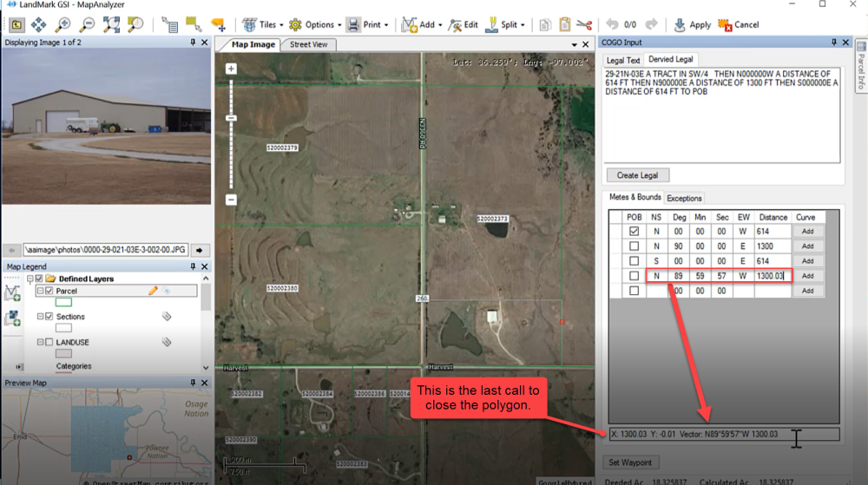Click the zoom to selection magnifier icon
The height and width of the screenshot is (485, 868).
[x=135, y=24]
